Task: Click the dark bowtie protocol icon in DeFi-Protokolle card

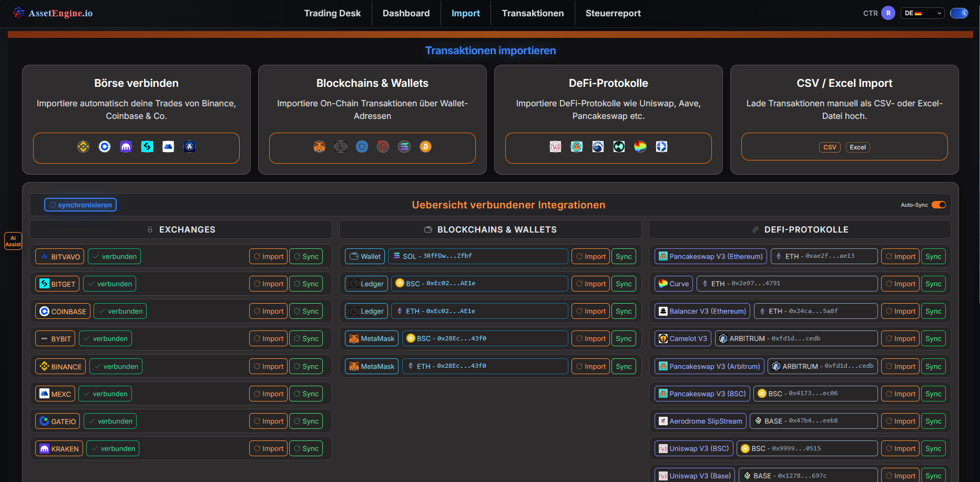Action: (619, 147)
